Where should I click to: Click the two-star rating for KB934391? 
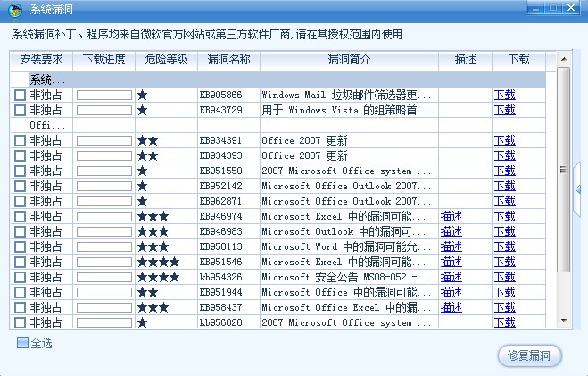(148, 141)
